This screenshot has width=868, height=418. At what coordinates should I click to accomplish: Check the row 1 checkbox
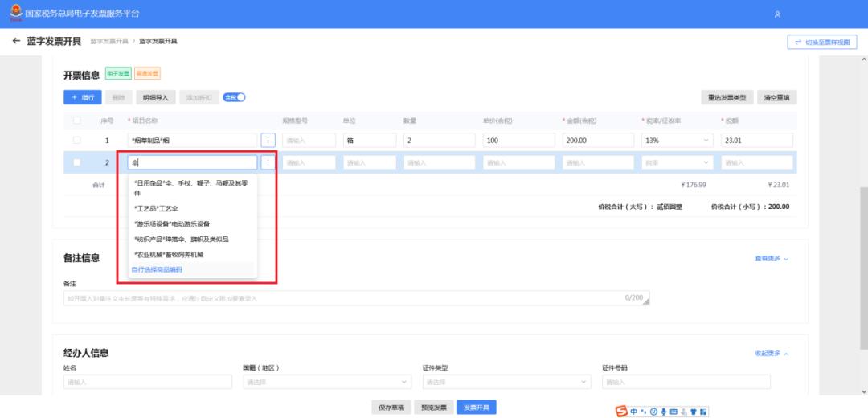click(77, 140)
